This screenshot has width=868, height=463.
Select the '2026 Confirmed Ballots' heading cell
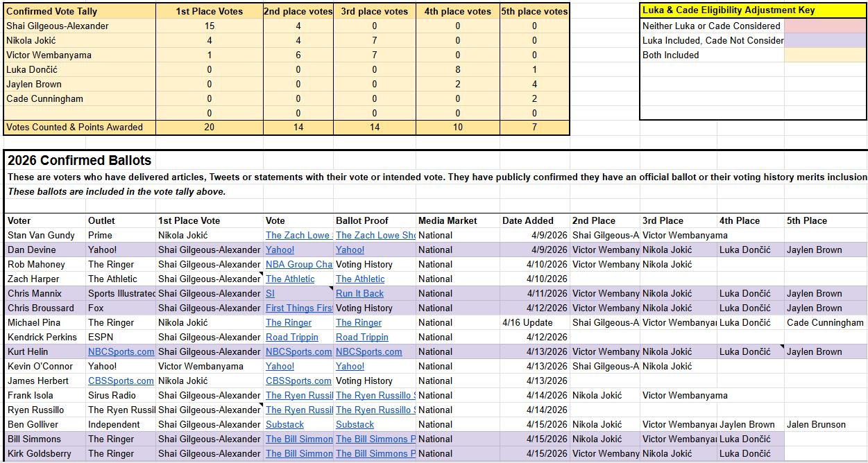pos(79,160)
